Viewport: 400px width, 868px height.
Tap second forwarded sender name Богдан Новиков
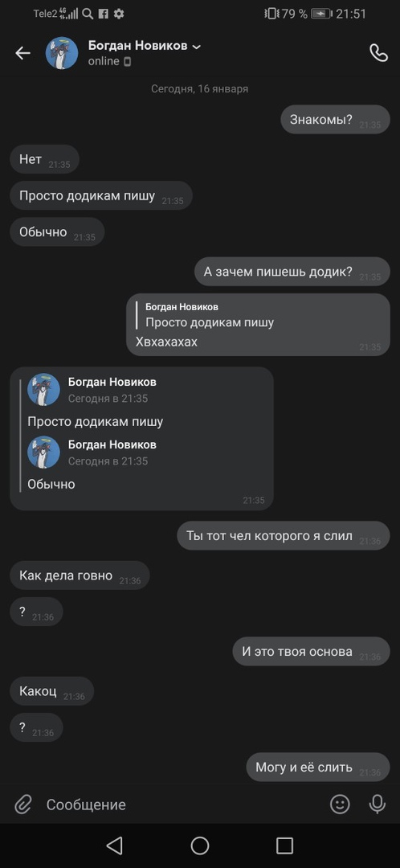point(112,444)
